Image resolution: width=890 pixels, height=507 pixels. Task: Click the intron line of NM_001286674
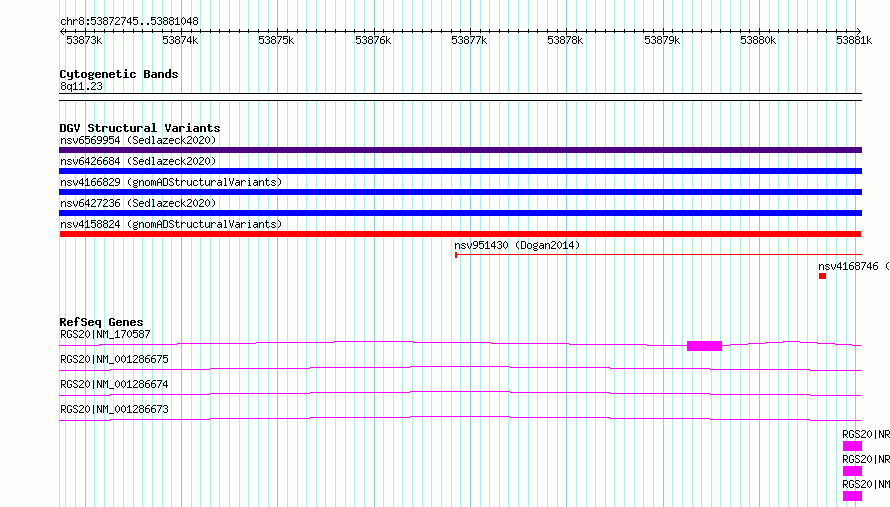[460, 393]
